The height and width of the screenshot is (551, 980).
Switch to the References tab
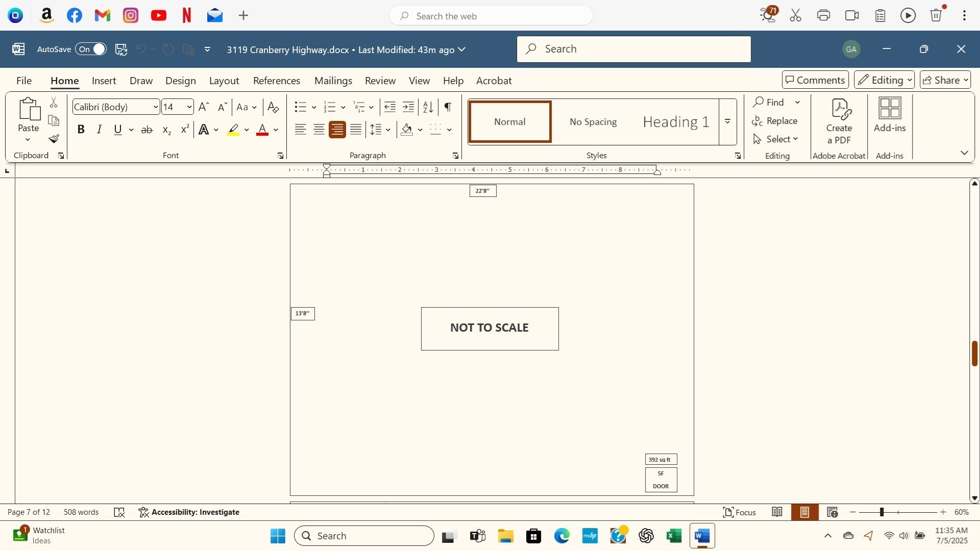tap(277, 81)
